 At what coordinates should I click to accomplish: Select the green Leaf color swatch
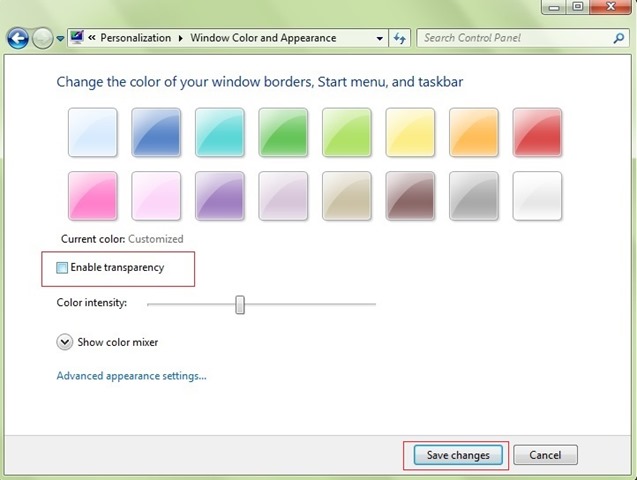pyautogui.click(x=283, y=132)
